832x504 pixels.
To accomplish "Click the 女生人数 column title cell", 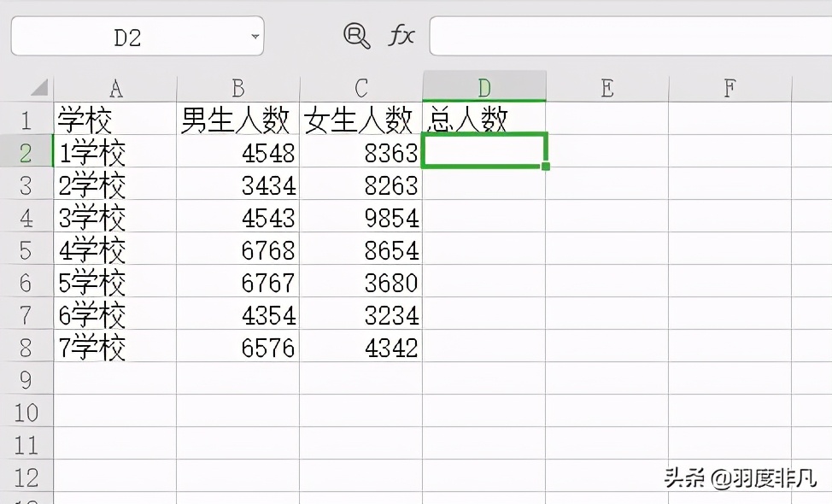I will point(361,120).
